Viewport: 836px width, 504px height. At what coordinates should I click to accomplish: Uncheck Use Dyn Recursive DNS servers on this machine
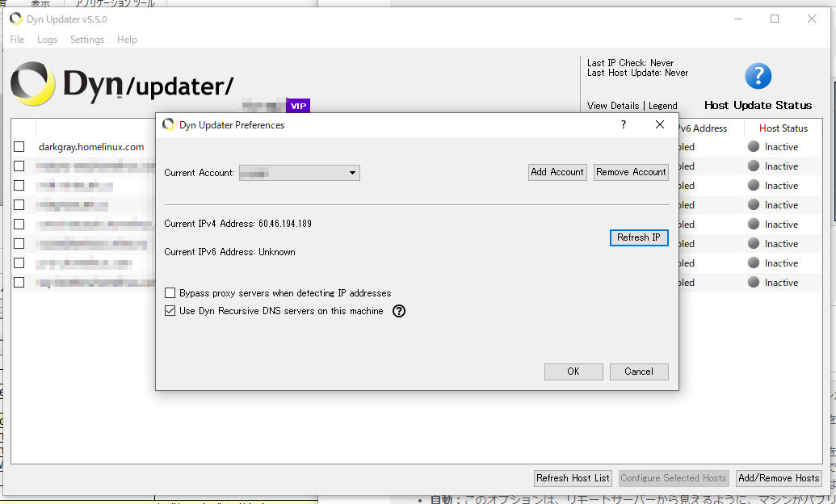tap(170, 311)
